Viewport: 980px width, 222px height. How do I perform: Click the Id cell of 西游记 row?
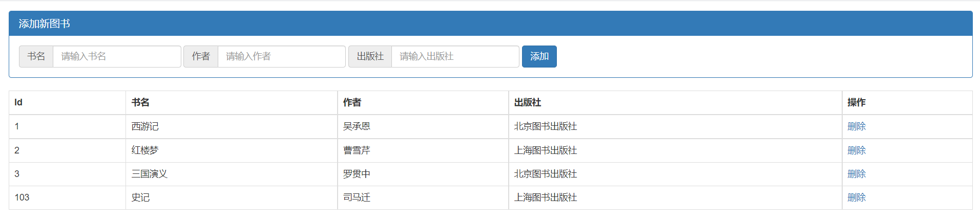[68, 126]
